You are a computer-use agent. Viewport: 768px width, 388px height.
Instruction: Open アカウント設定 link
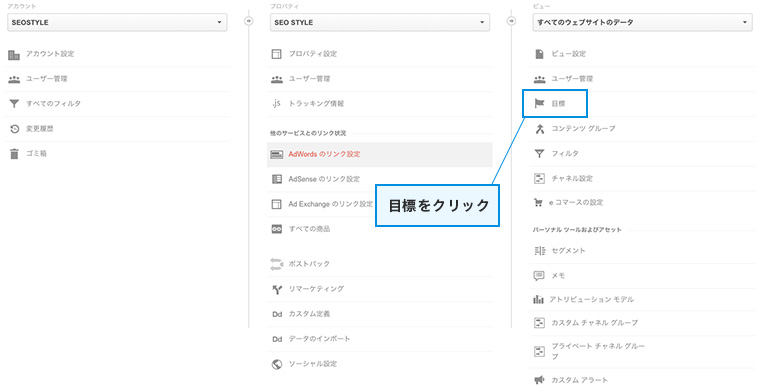pyautogui.click(x=50, y=54)
